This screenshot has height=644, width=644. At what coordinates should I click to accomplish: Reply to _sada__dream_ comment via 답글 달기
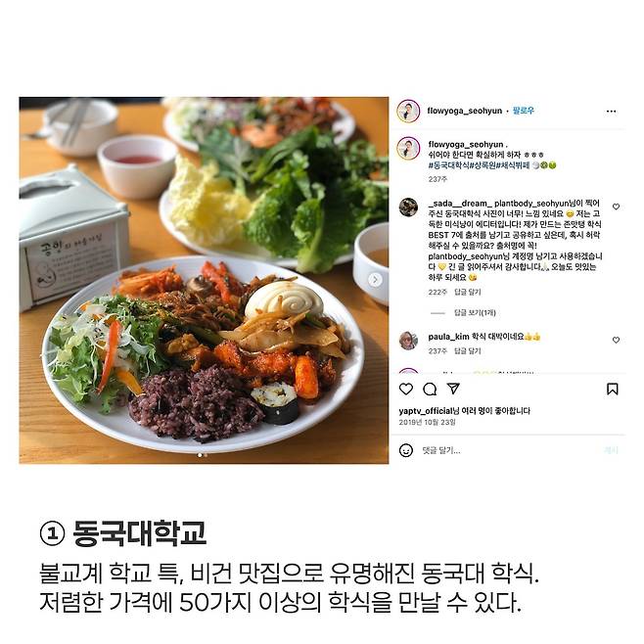coord(468,292)
